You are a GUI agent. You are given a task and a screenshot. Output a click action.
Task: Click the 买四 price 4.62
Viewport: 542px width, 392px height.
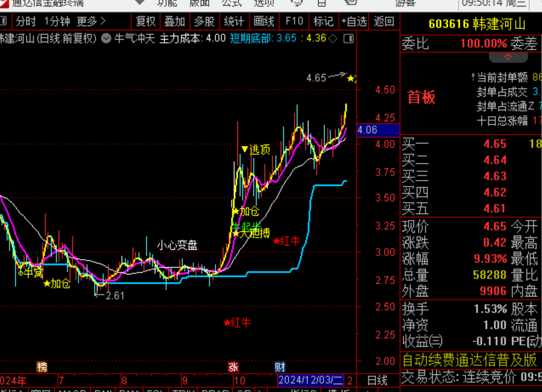pyautogui.click(x=495, y=192)
